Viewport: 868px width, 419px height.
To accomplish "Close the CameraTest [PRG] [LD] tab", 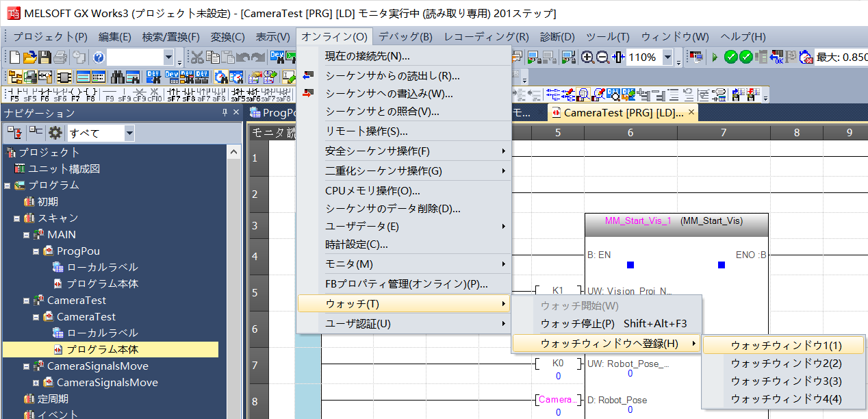I will pyautogui.click(x=691, y=112).
